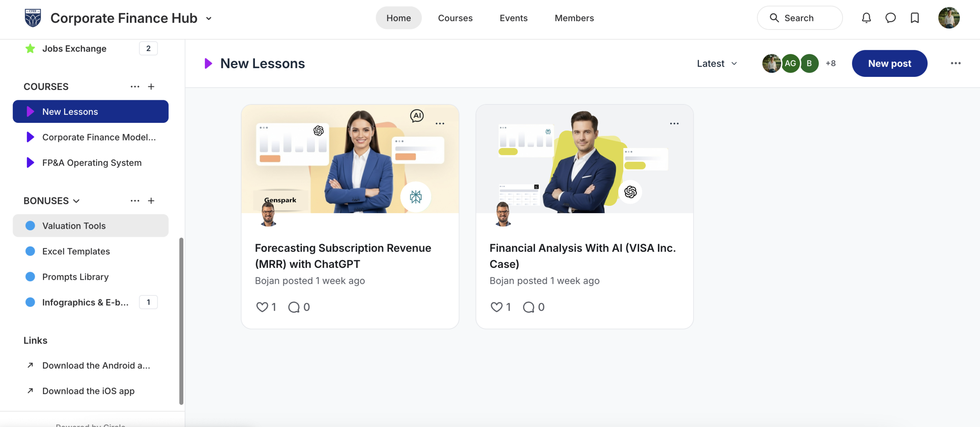Image resolution: width=980 pixels, height=427 pixels.
Task: Collapse the BONUSES section chevron
Action: pos(77,201)
